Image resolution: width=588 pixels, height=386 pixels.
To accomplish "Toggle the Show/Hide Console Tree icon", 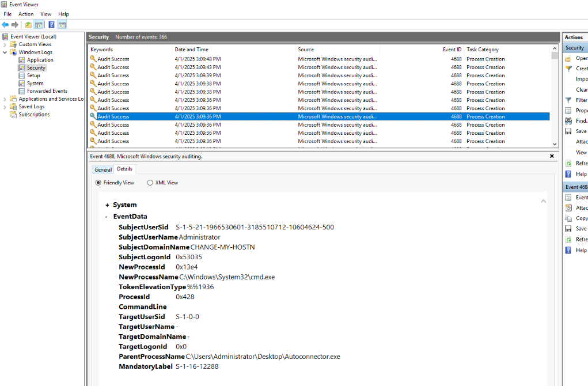I will point(39,25).
